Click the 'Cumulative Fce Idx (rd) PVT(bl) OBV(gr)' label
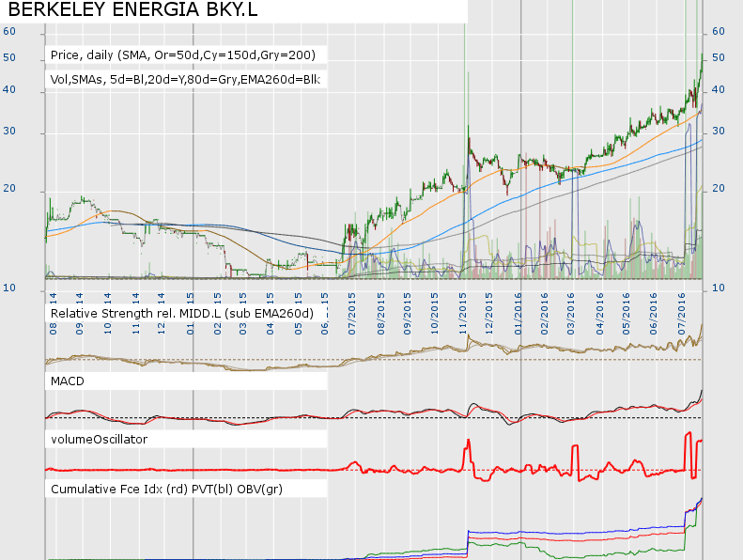This screenshot has height=560, width=743. click(x=166, y=489)
